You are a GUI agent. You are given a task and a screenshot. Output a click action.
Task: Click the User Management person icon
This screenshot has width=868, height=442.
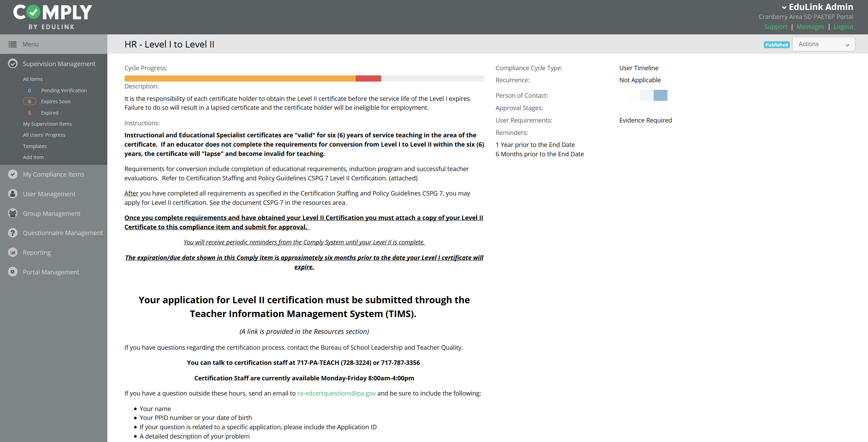coord(13,194)
